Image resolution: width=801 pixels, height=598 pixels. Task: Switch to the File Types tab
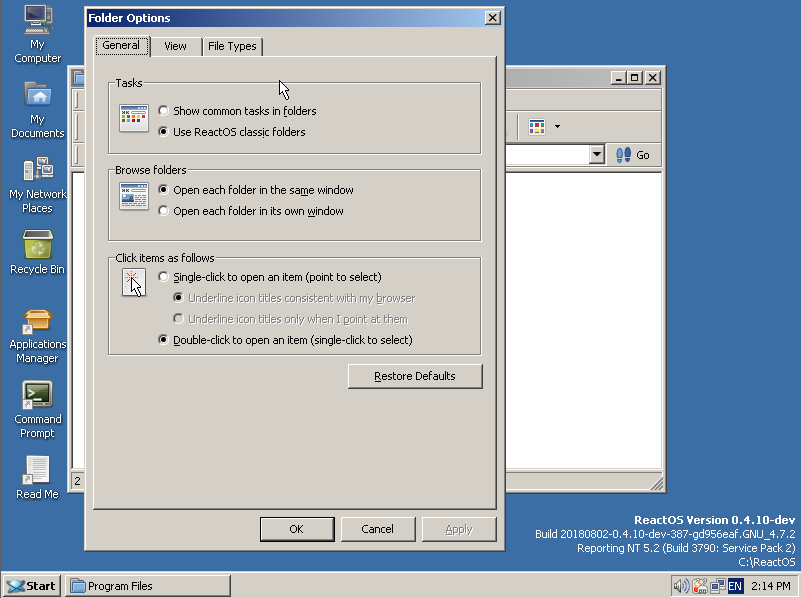coord(232,46)
